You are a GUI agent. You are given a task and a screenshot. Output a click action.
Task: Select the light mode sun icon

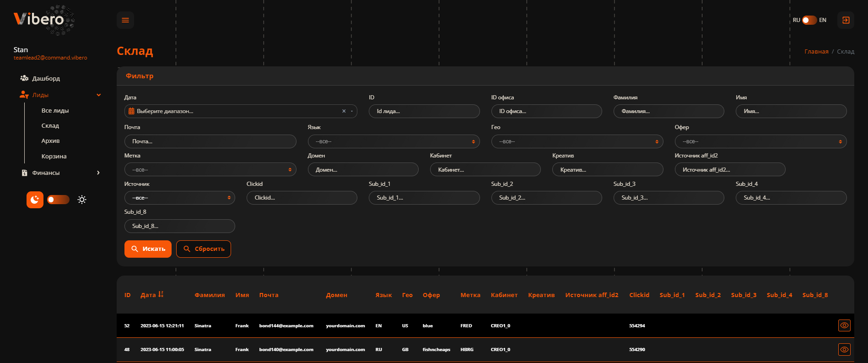[x=82, y=200]
